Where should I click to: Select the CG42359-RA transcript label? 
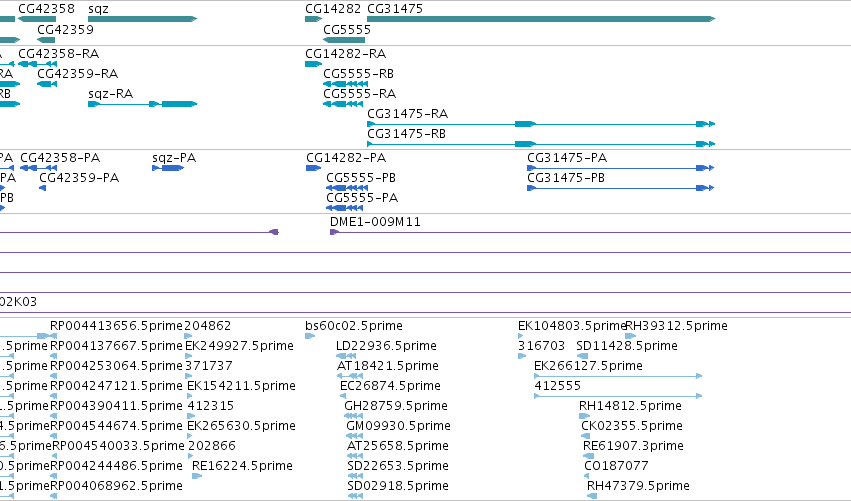point(78,74)
